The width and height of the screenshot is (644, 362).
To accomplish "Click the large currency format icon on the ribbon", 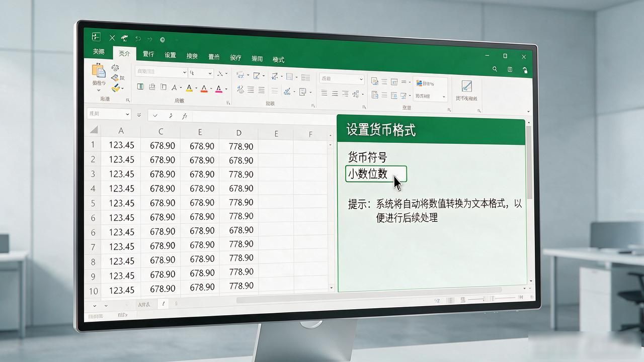I will pyautogui.click(x=466, y=86).
